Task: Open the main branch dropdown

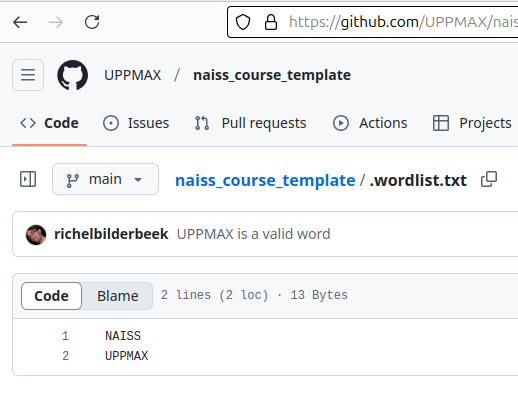Action: click(105, 179)
